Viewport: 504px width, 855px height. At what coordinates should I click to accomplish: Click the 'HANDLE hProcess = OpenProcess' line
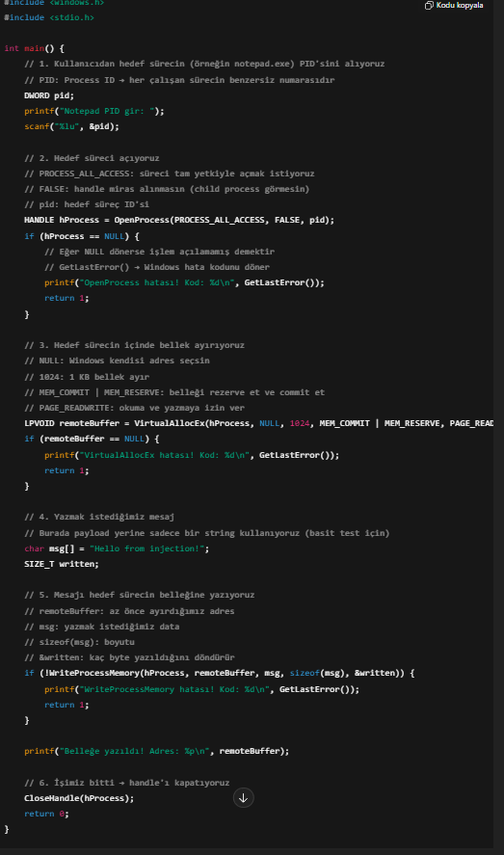point(179,220)
